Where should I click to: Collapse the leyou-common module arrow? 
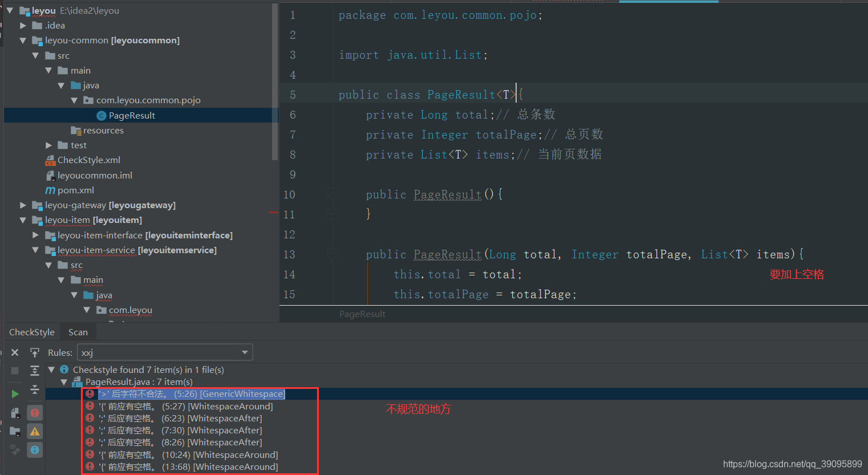[x=23, y=40]
